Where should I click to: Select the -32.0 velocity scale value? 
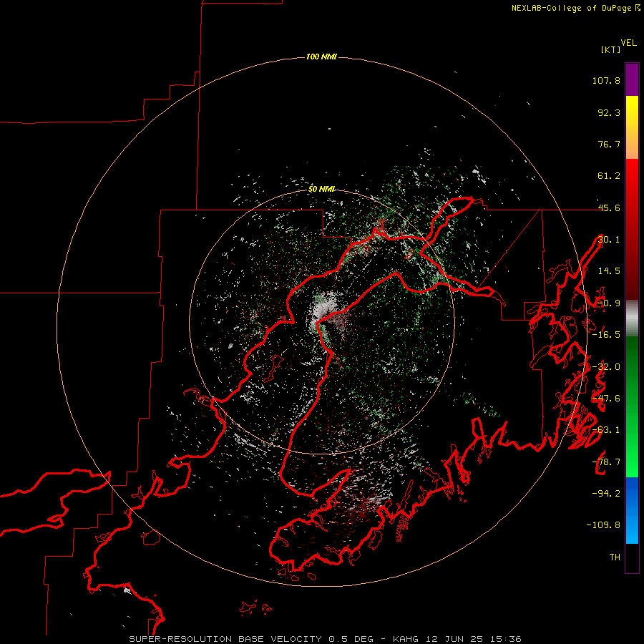[x=606, y=367]
